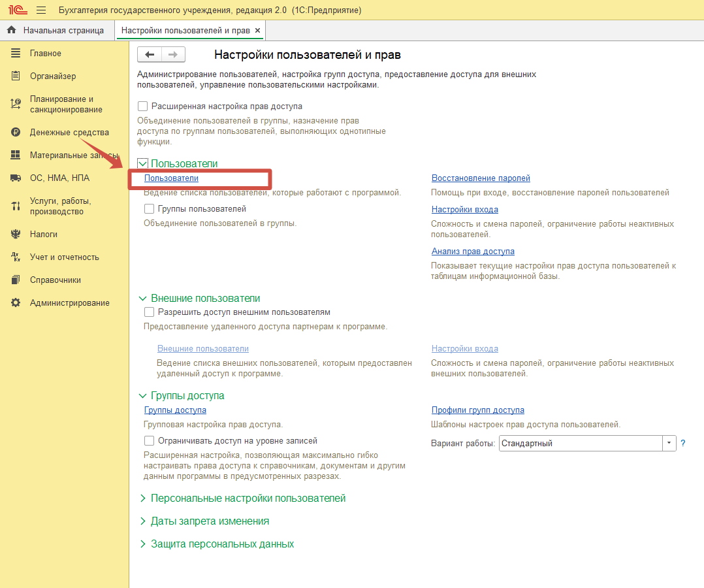
Task: Click the 1C logo icon
Action: [18, 10]
